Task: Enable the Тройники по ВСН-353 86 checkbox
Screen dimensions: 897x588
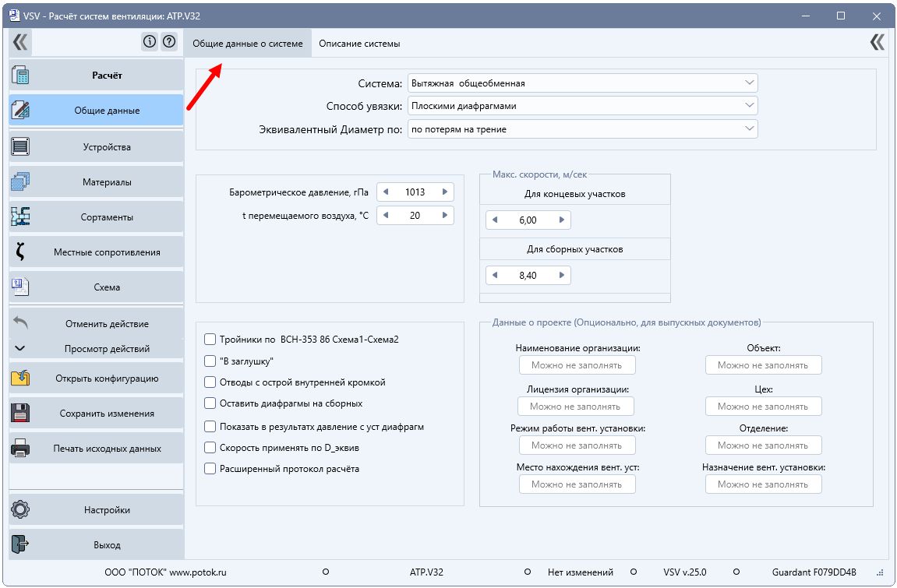Action: click(x=210, y=340)
